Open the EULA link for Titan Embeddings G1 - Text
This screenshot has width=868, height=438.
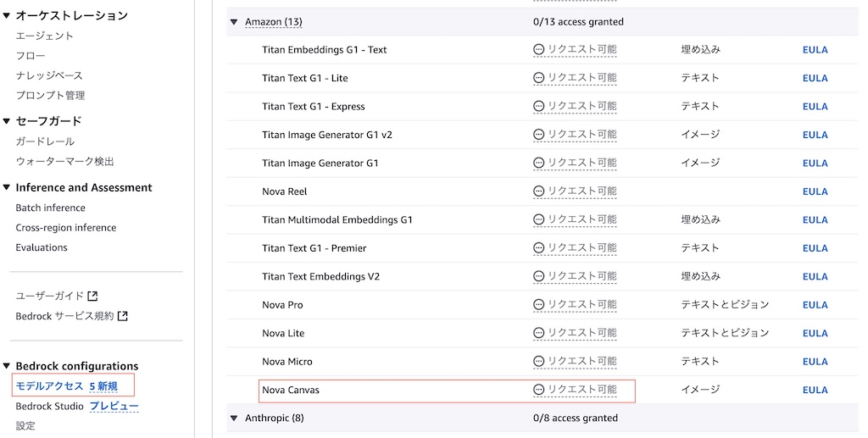pos(815,50)
